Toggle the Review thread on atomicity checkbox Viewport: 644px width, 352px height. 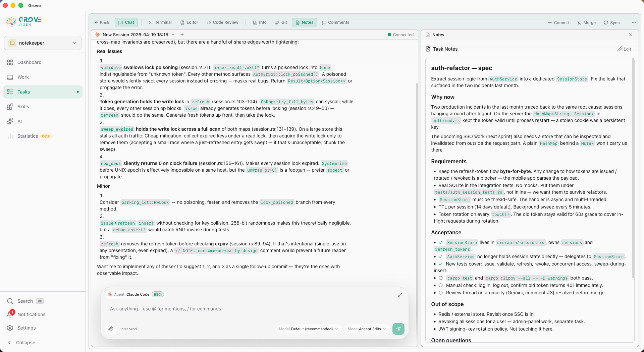click(441, 293)
